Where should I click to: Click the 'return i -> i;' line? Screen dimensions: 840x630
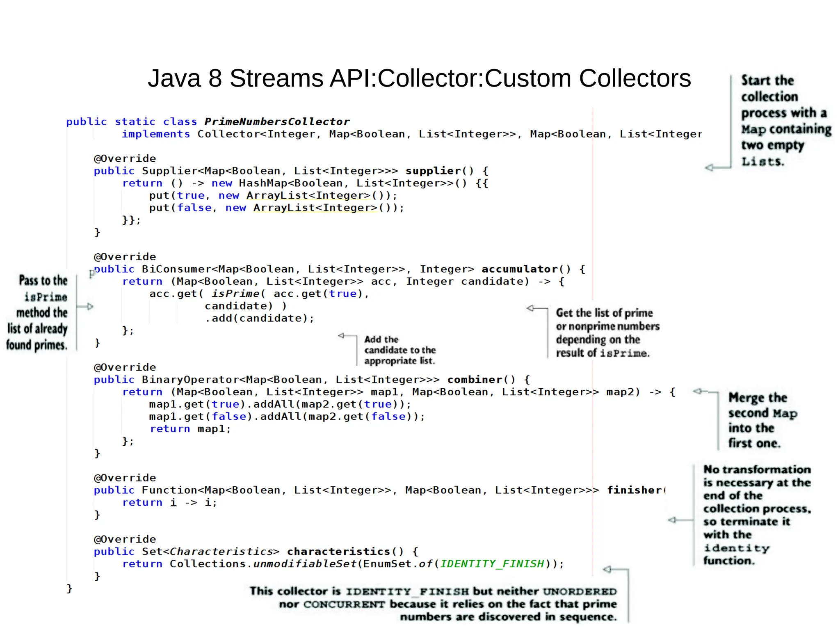(169, 502)
